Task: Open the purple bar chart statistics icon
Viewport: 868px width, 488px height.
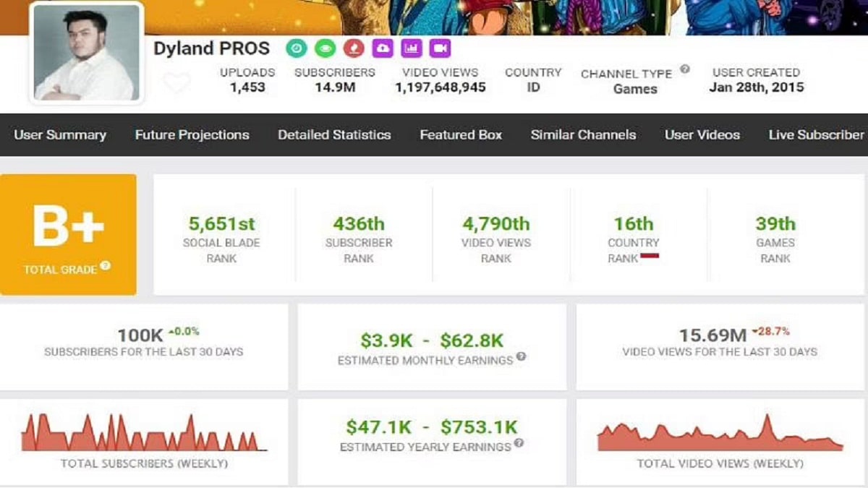Action: click(x=411, y=48)
